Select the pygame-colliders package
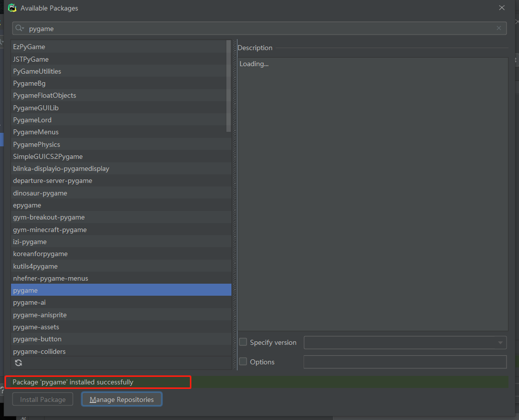 121,351
